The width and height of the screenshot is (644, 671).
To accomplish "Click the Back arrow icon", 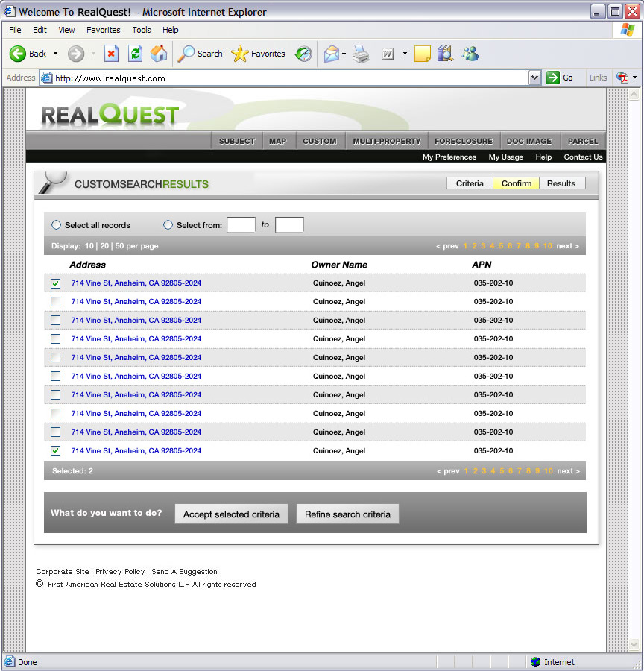I will point(18,54).
